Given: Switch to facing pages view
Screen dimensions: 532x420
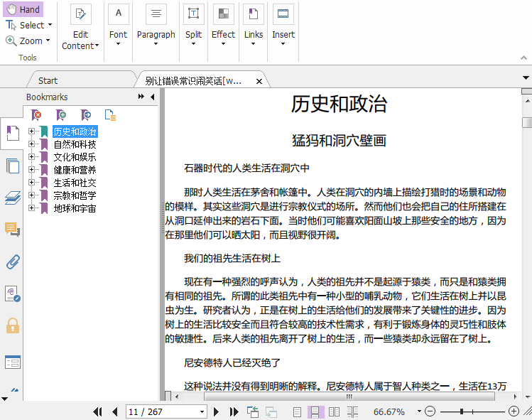Looking at the screenshot, I should [x=333, y=411].
